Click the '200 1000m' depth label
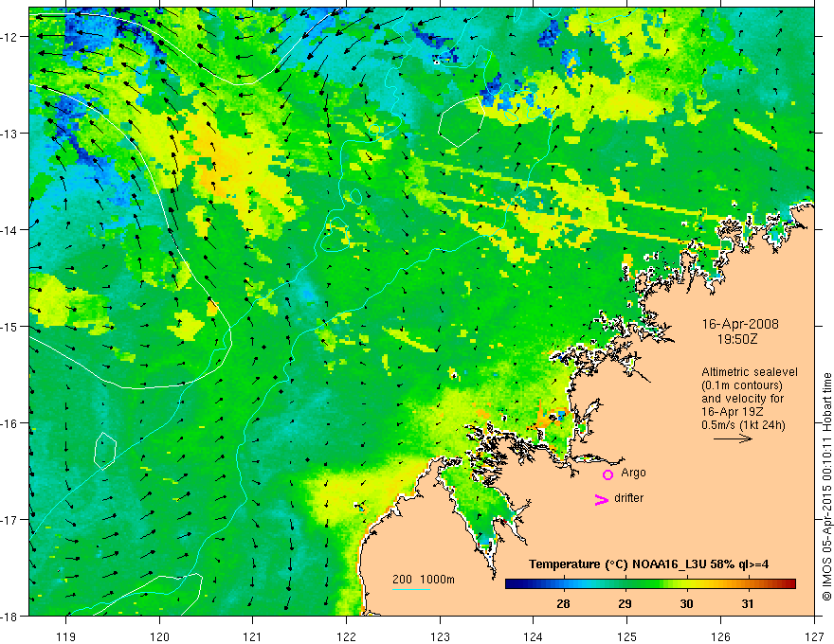 (424, 580)
